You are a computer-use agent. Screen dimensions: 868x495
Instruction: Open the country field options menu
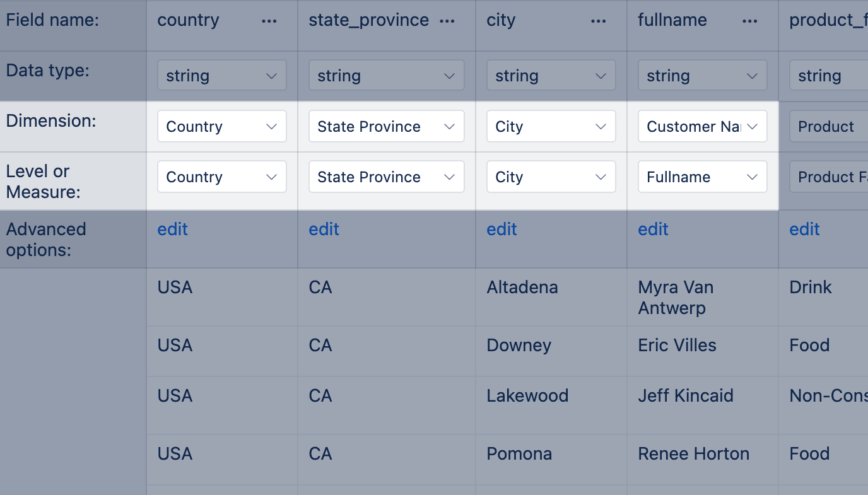[269, 20]
